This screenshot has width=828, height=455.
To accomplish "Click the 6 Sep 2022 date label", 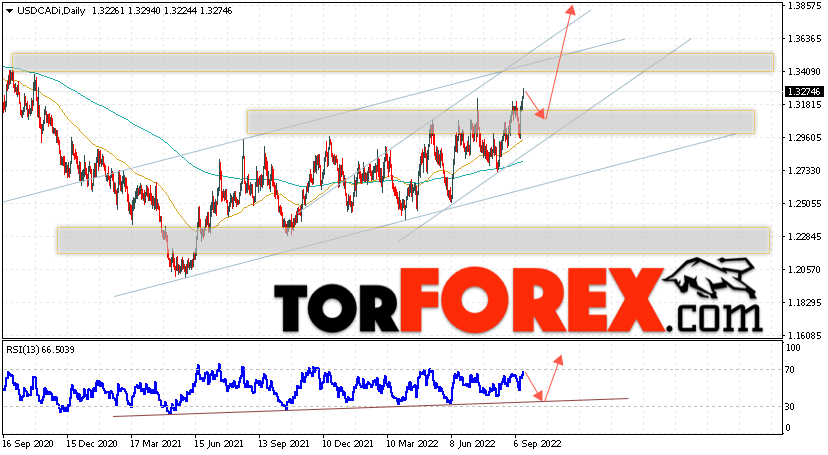I will pyautogui.click(x=538, y=444).
